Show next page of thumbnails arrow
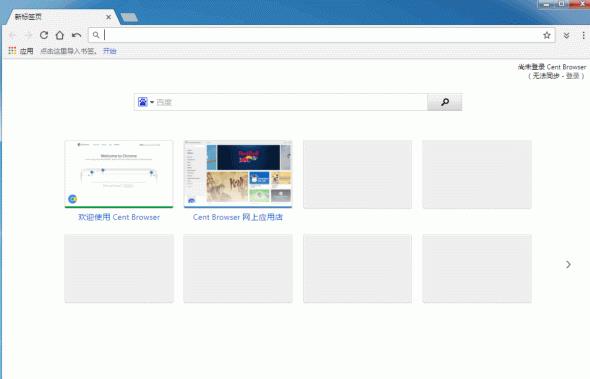The height and width of the screenshot is (379, 590). 568,265
